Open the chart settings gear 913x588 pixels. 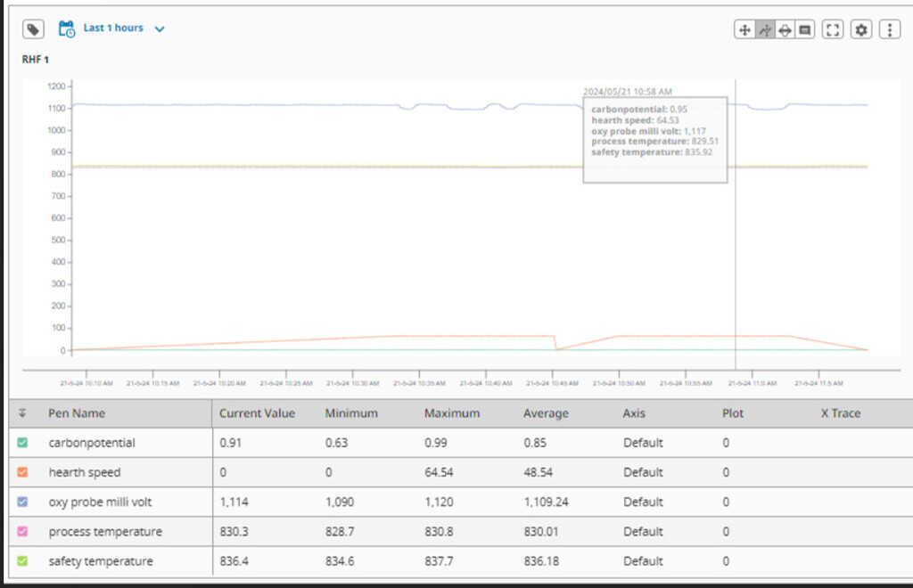(860, 29)
